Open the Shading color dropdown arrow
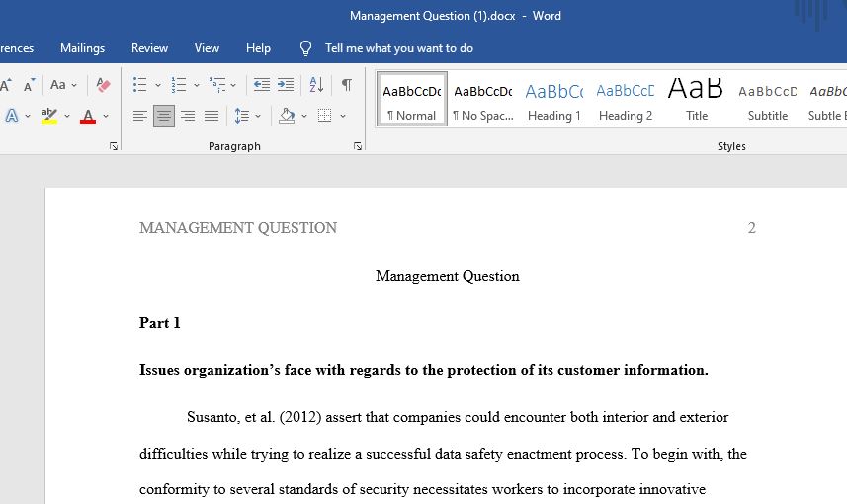 [304, 116]
